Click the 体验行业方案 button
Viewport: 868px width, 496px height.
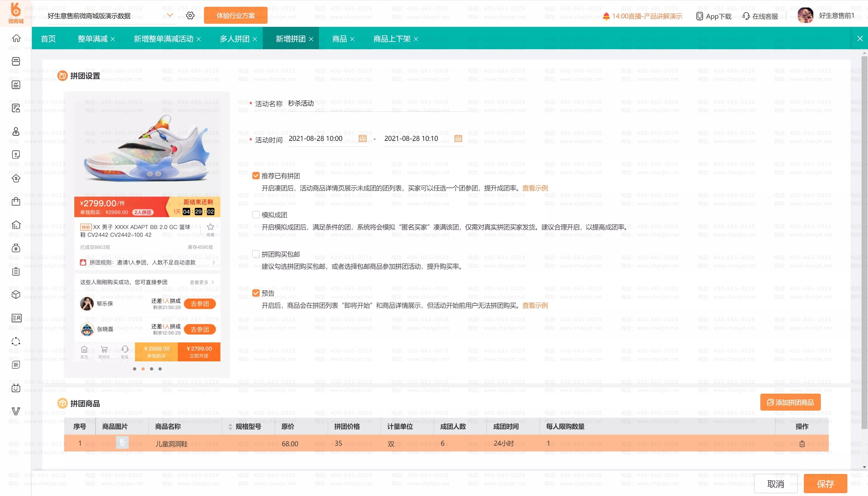(236, 16)
